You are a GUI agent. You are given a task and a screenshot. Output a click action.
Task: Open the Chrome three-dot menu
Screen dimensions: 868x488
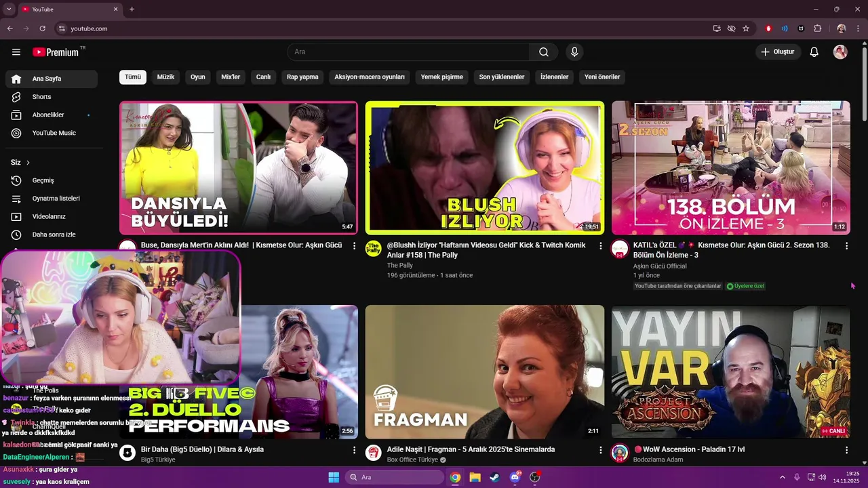coord(858,28)
